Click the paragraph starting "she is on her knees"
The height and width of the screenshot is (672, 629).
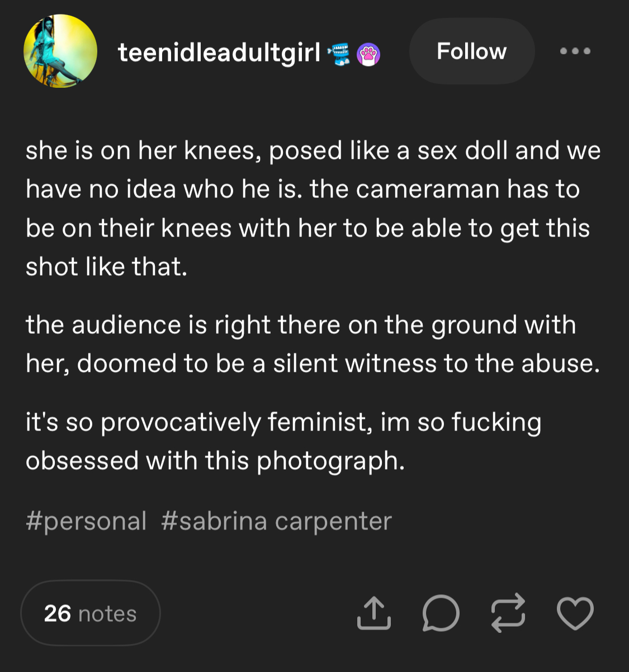tap(313, 209)
